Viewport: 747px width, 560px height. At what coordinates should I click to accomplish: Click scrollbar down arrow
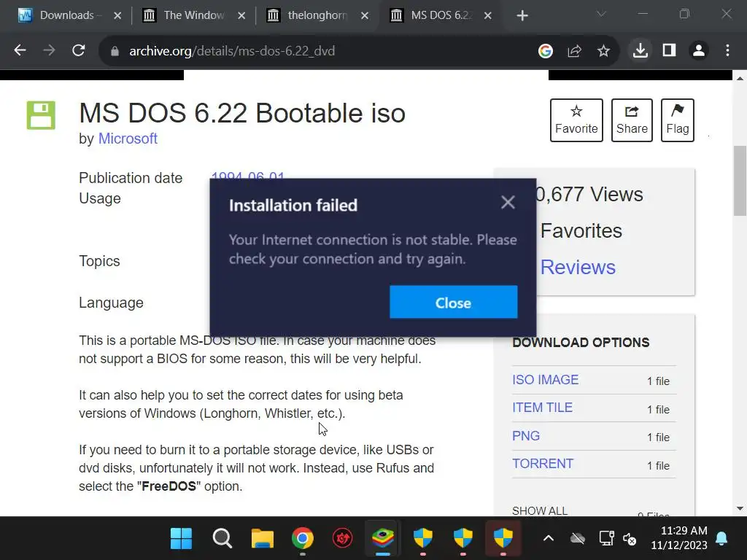pyautogui.click(x=740, y=508)
